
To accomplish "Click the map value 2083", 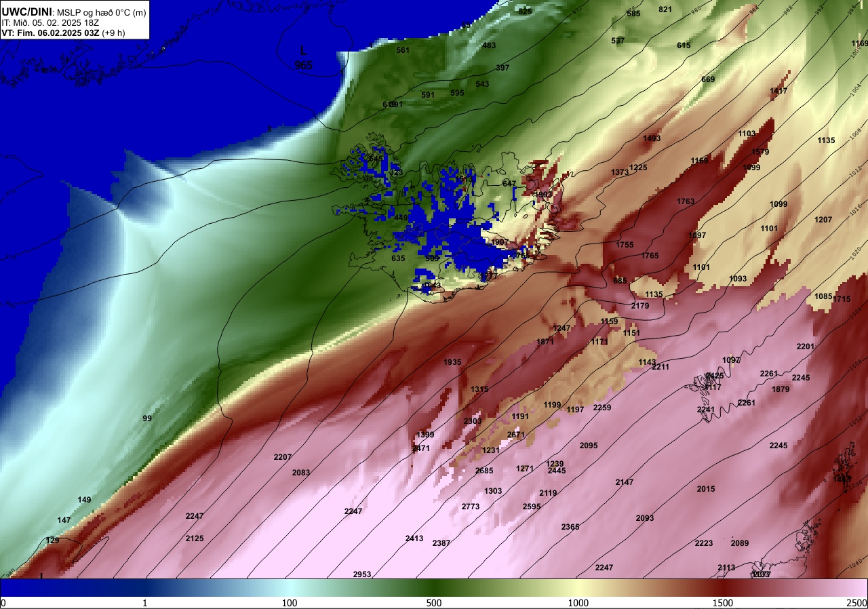I will click(301, 473).
